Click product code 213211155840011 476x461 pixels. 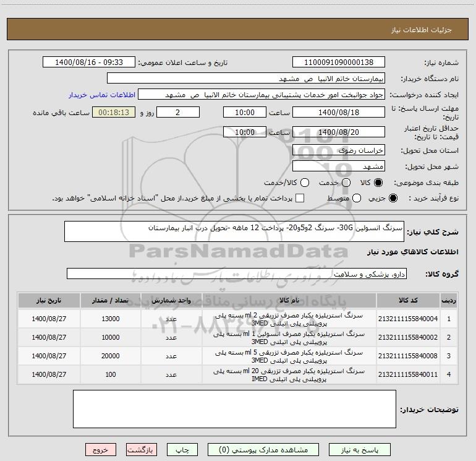(408, 374)
